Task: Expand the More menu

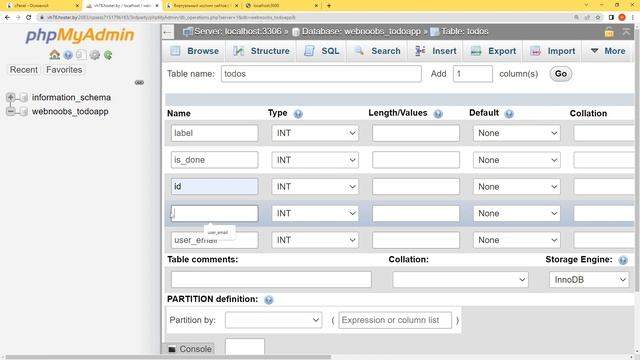Action: pyautogui.click(x=608, y=51)
